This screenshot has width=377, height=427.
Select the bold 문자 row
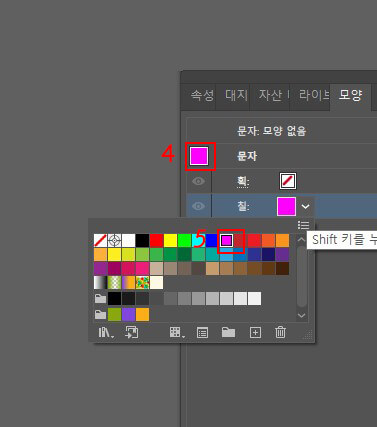[x=282, y=156]
